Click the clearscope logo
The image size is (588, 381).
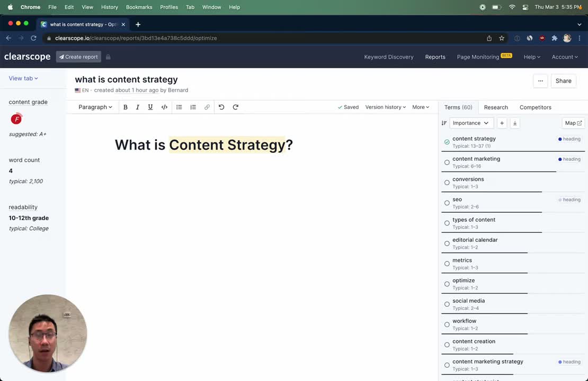27,57
